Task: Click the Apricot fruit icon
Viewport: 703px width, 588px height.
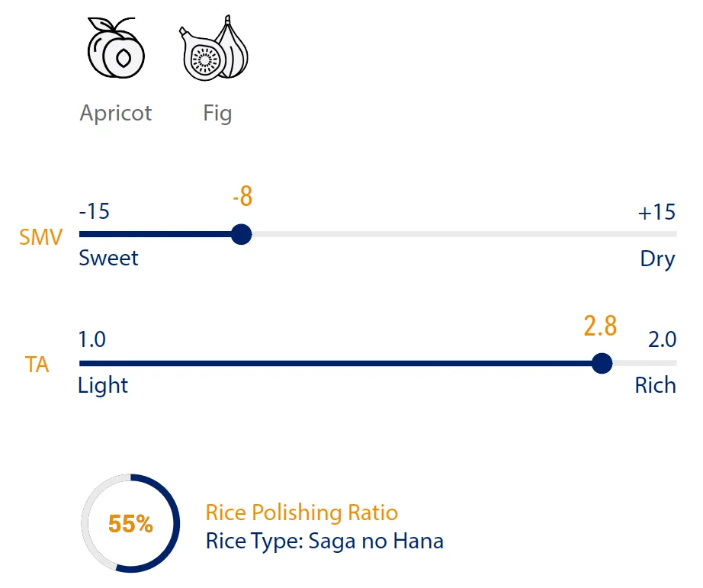Action: coord(116,50)
